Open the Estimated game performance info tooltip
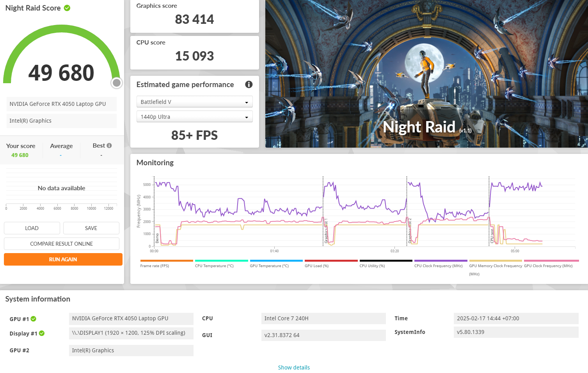588x373 pixels. (x=249, y=84)
